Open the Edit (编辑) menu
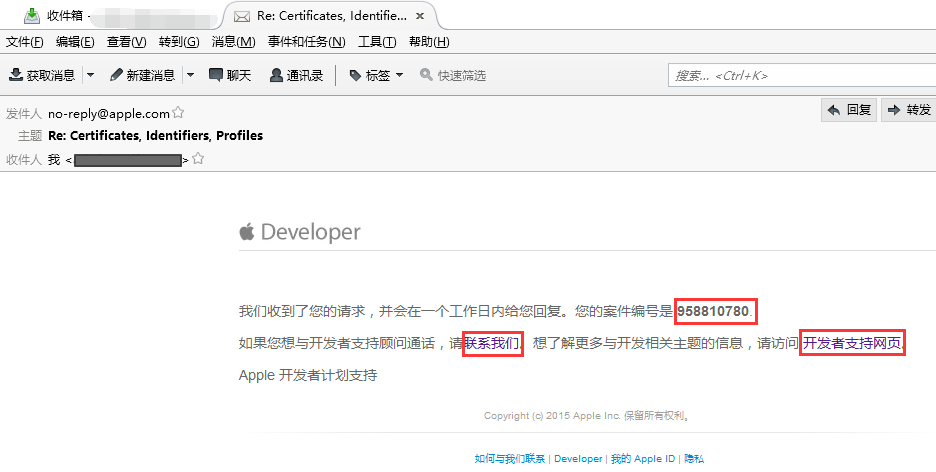This screenshot has width=936, height=472. (x=75, y=42)
